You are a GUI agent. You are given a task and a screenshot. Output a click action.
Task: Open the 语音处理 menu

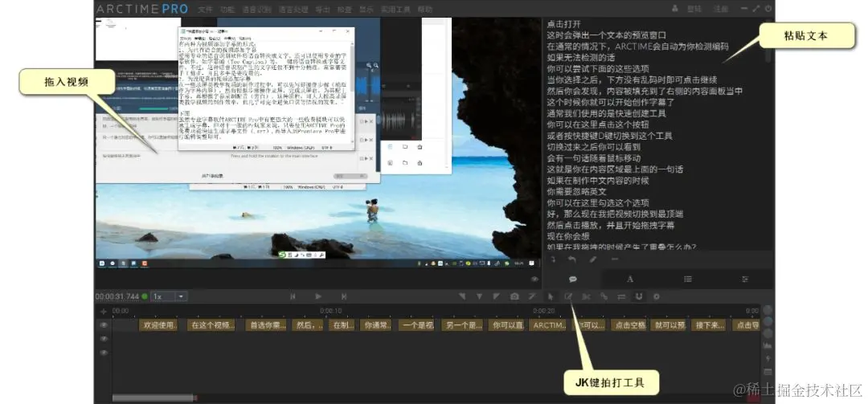pos(293,10)
